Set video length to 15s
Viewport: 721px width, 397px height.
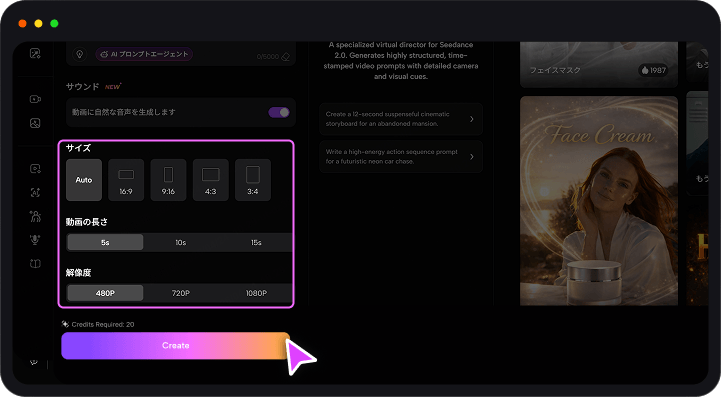256,242
